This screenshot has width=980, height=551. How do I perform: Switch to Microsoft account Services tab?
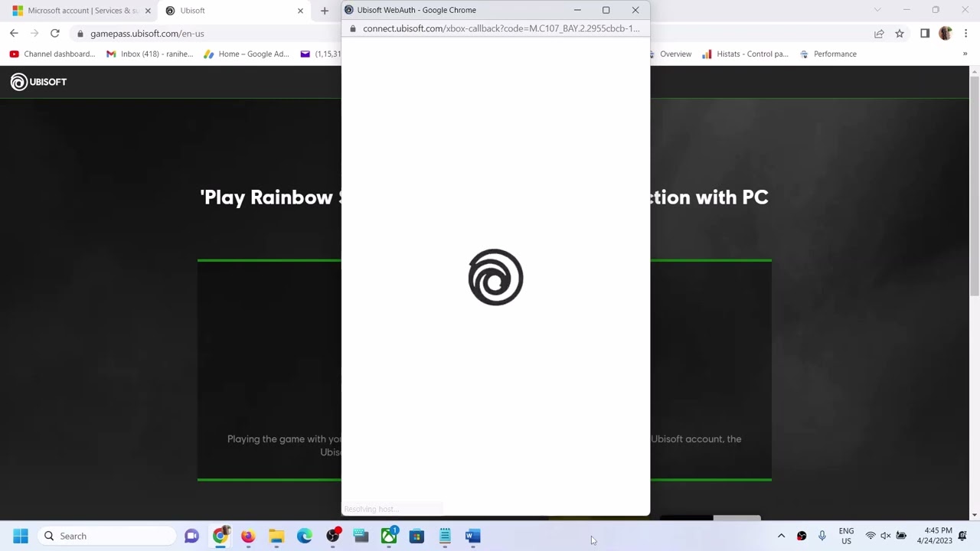click(81, 11)
